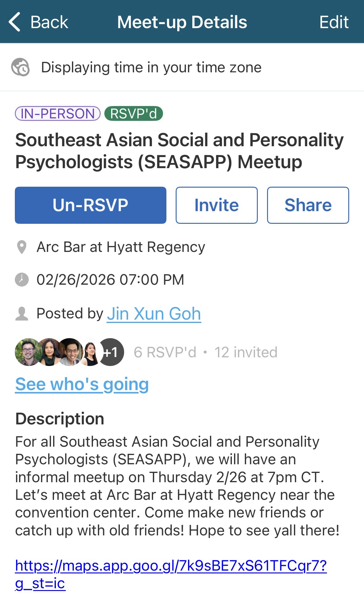Open the third attendee avatar photo
The width and height of the screenshot is (364, 604).
(70, 352)
